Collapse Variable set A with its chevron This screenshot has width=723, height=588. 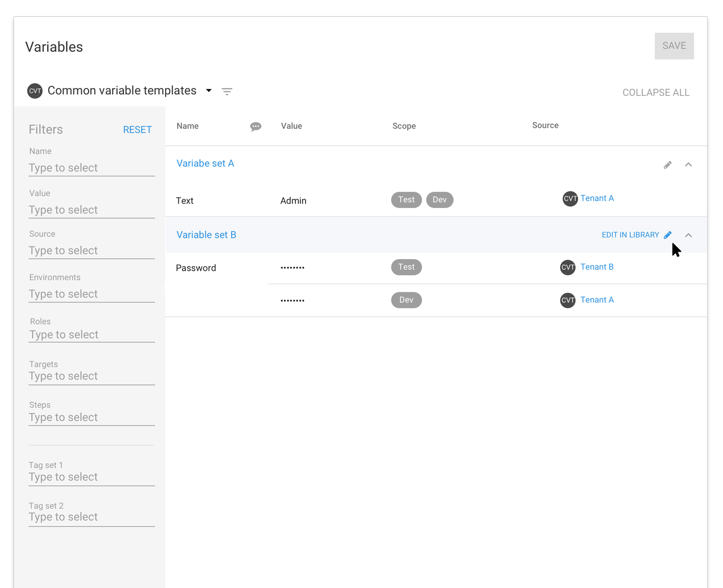click(x=688, y=164)
